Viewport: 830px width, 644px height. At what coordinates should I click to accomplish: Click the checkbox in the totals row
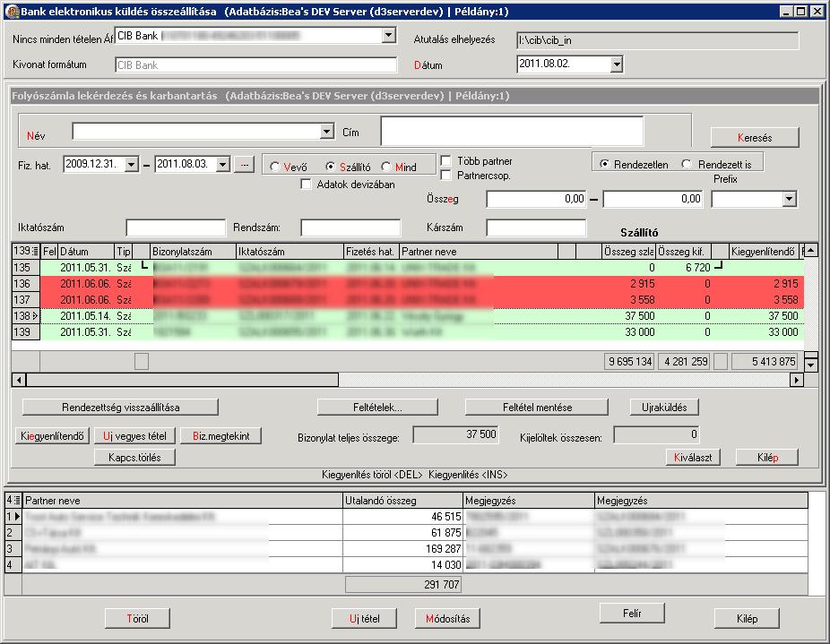(142, 362)
